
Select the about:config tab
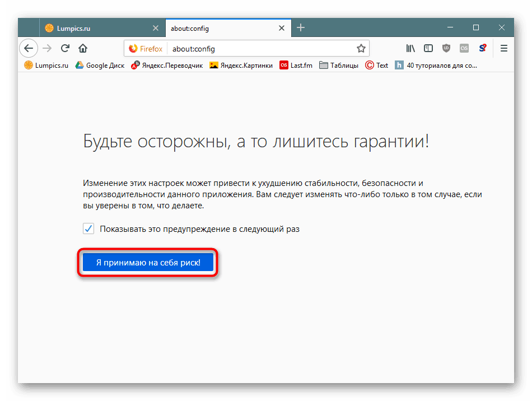[228, 28]
